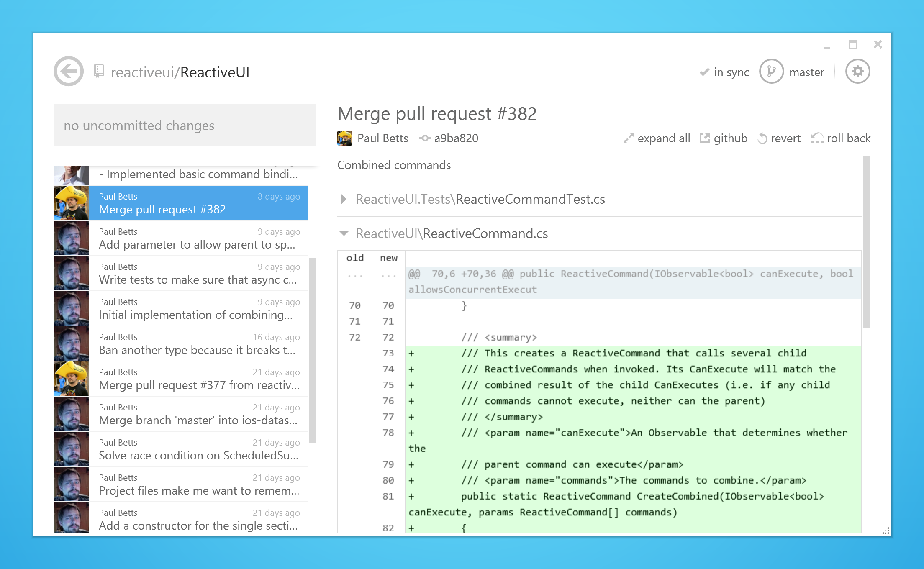Collapse the ReactiveUI\ReactiveCommand.cs diff
The height and width of the screenshot is (569, 924).
click(x=344, y=234)
